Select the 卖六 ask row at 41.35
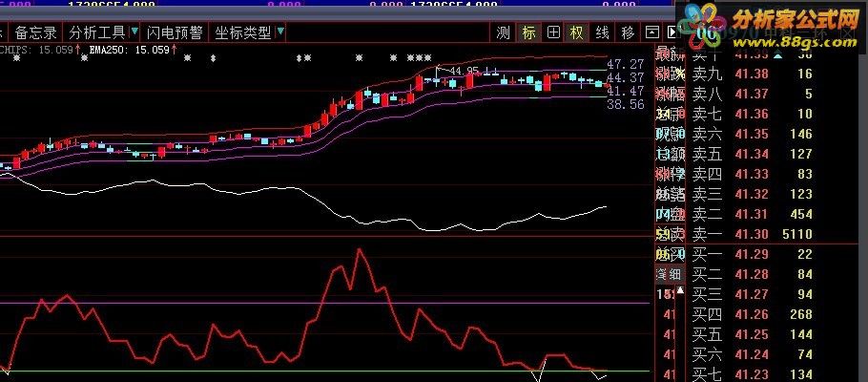868x382 pixels. click(x=753, y=134)
